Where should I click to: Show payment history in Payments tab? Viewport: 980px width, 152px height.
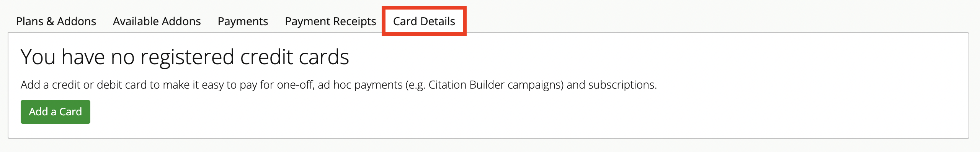(x=243, y=21)
